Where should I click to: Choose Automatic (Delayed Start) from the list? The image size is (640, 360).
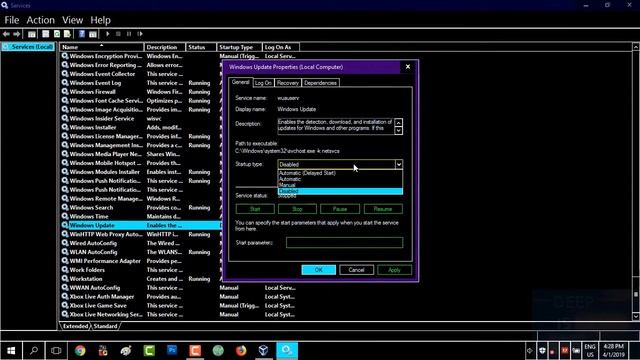point(307,173)
